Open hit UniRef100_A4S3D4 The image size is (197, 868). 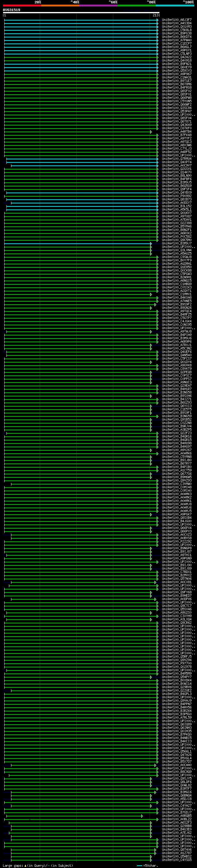(x=177, y=23)
